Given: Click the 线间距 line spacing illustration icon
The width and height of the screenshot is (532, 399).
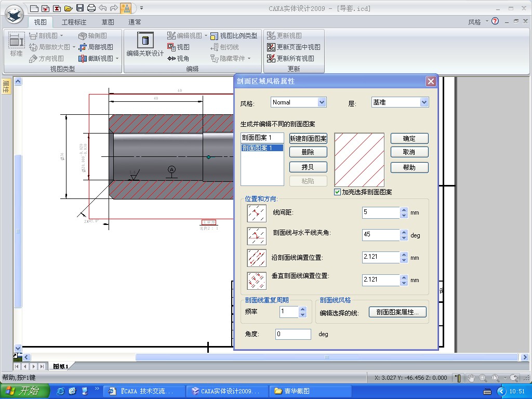Looking at the screenshot, I should (x=257, y=213).
